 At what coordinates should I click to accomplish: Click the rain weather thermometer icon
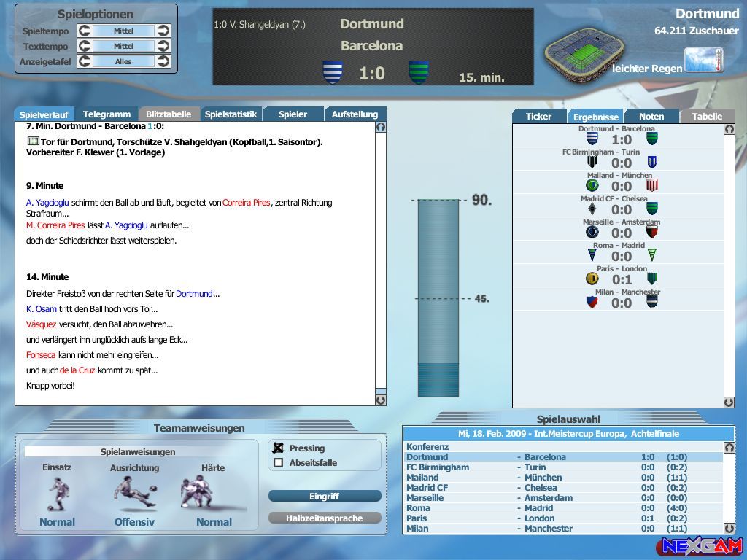point(704,60)
